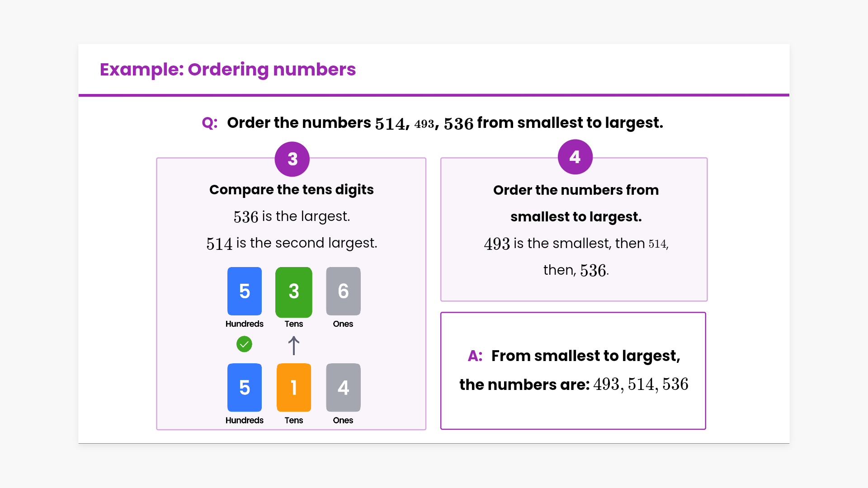Click the 'Order the numbers from' heading
The height and width of the screenshot is (488, 868).
tap(576, 190)
